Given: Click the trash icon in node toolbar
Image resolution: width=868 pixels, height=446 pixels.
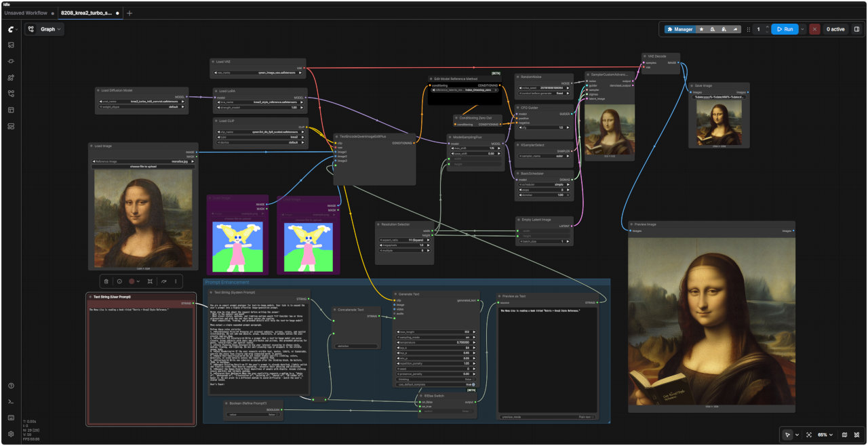Looking at the screenshot, I should pyautogui.click(x=106, y=281).
